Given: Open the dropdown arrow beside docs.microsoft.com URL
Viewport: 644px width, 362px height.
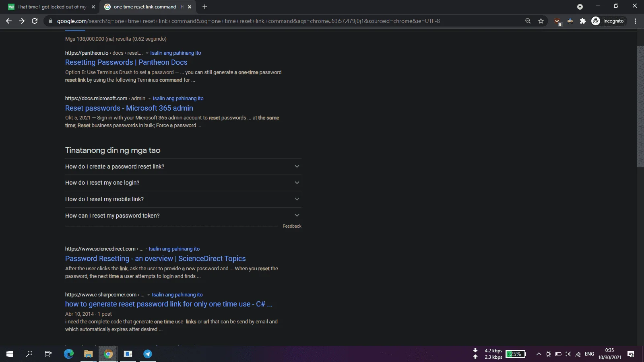Looking at the screenshot, I should [x=149, y=99].
